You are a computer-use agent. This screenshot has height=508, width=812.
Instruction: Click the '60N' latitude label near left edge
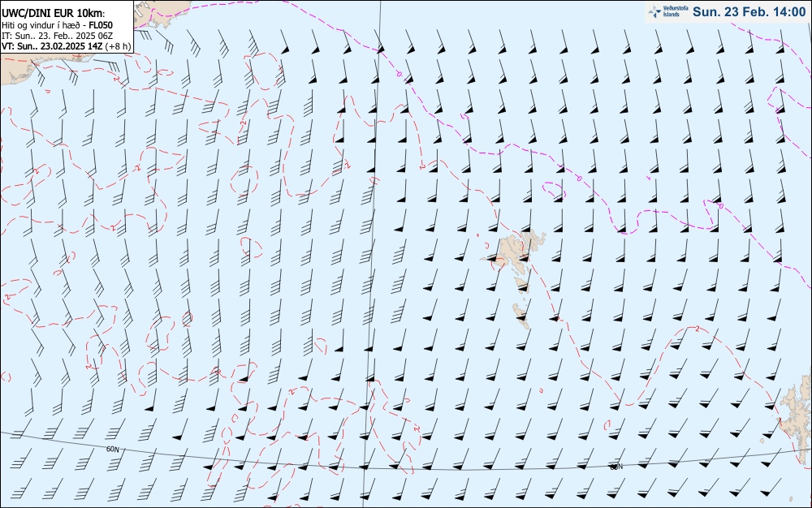pyautogui.click(x=112, y=449)
